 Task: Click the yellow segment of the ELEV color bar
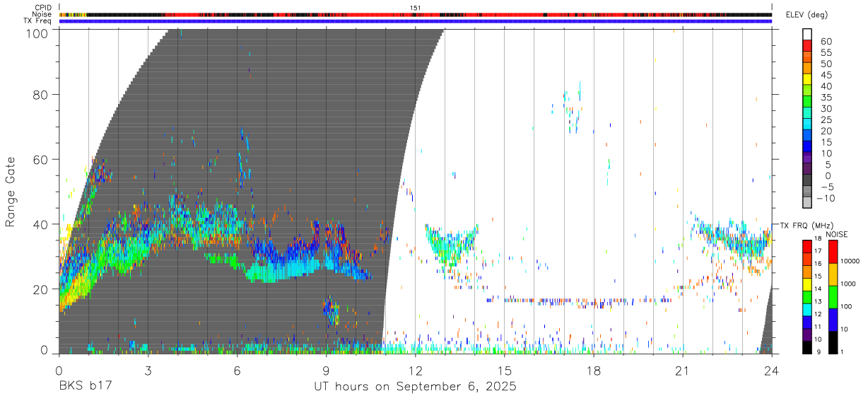pyautogui.click(x=808, y=79)
